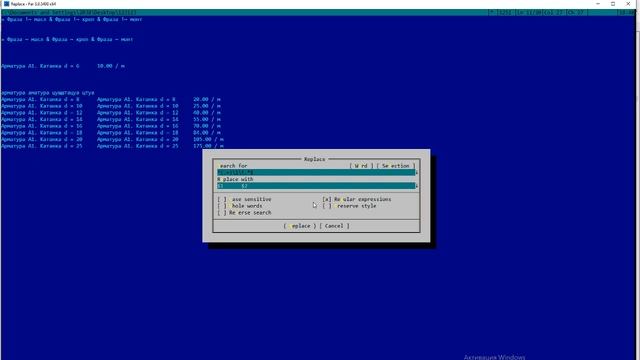Open the Search for history dropdown arrow
Image resolution: width=640 pixels, height=360 pixels.
click(x=417, y=172)
